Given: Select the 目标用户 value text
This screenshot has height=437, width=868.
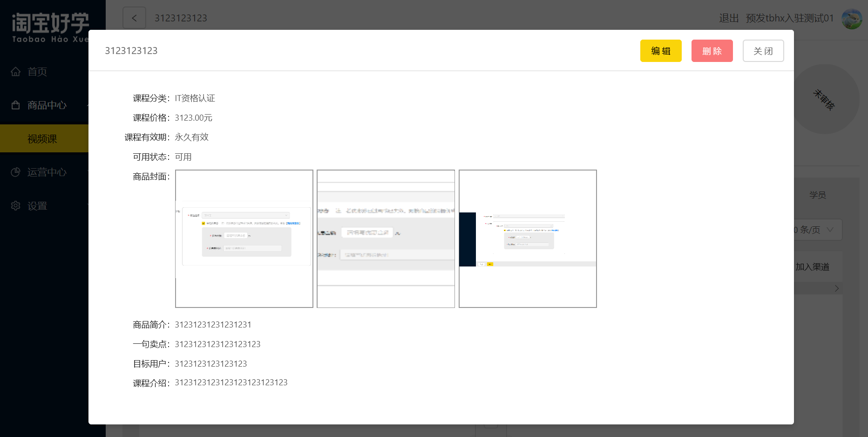Looking at the screenshot, I should pyautogui.click(x=211, y=364).
